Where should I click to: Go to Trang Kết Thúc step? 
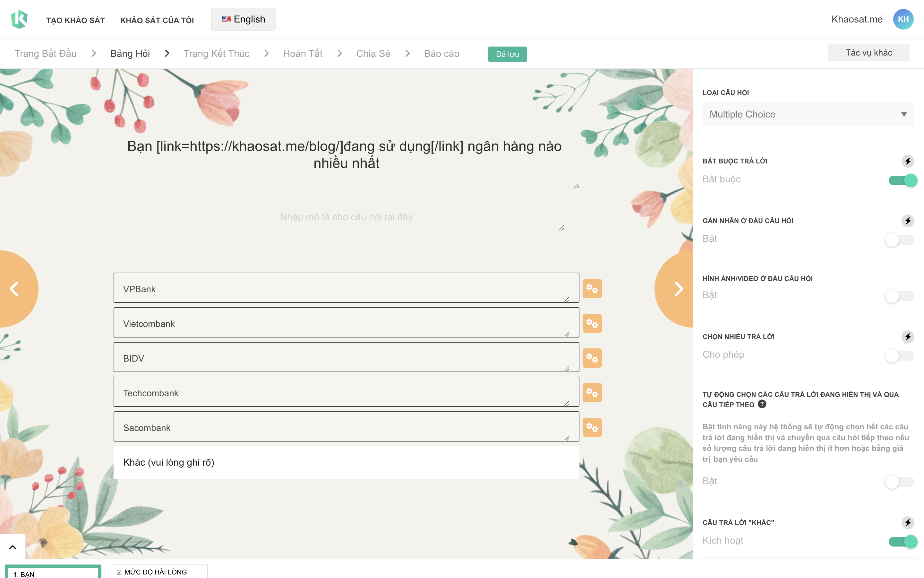pyautogui.click(x=217, y=54)
